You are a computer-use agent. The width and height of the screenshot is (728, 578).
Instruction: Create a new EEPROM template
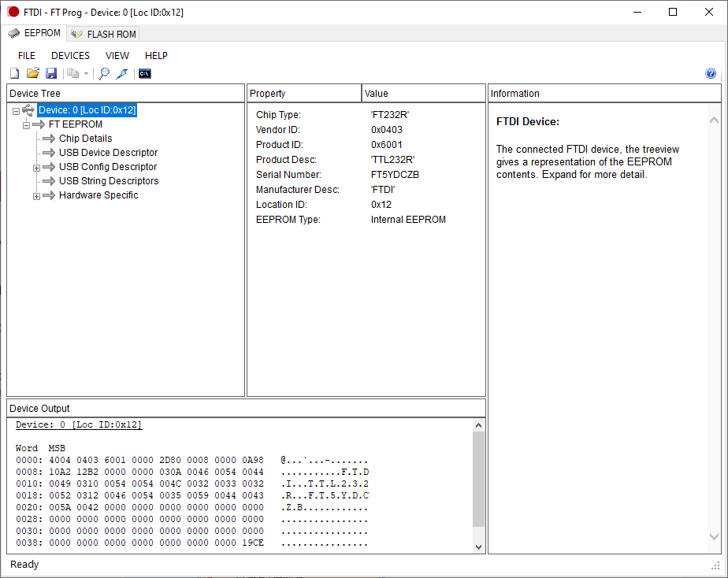coord(14,73)
